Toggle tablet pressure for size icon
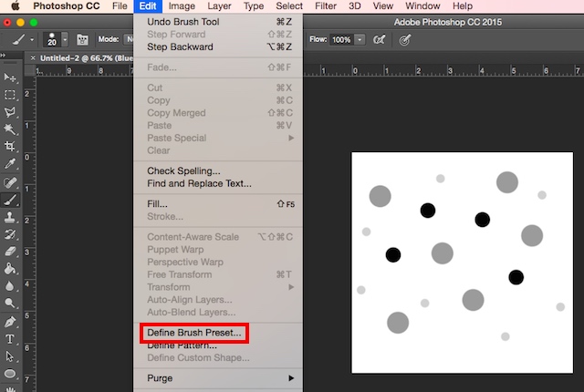Image resolution: width=584 pixels, height=392 pixels. click(x=405, y=40)
